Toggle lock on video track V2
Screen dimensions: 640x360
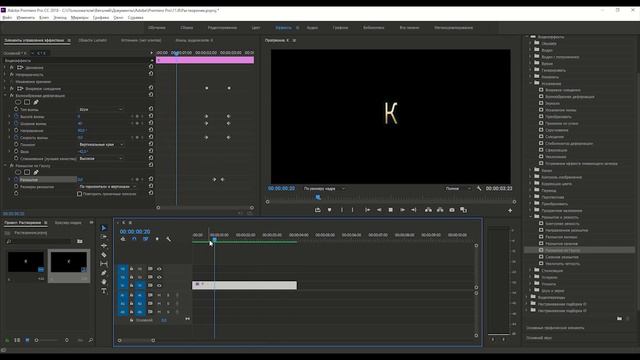click(x=131, y=277)
